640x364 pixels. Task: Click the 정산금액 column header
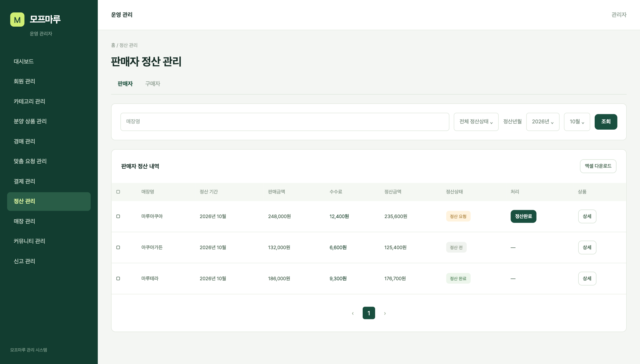click(x=393, y=192)
